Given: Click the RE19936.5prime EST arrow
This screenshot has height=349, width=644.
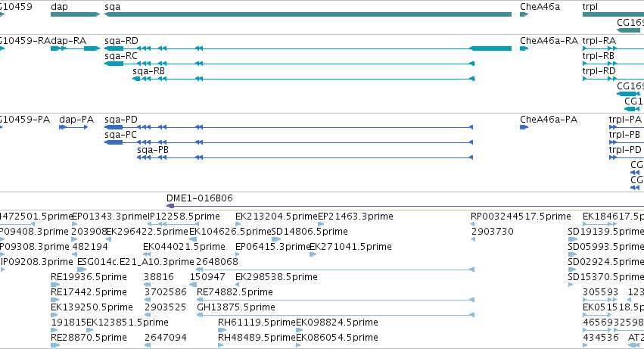Looking at the screenshot, I should pyautogui.click(x=55, y=285).
